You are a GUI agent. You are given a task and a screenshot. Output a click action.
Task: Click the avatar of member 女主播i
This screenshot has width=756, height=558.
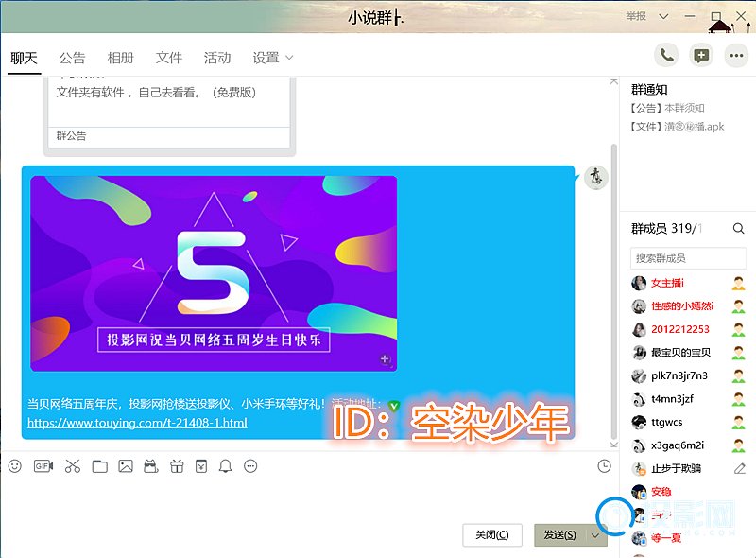click(x=639, y=283)
